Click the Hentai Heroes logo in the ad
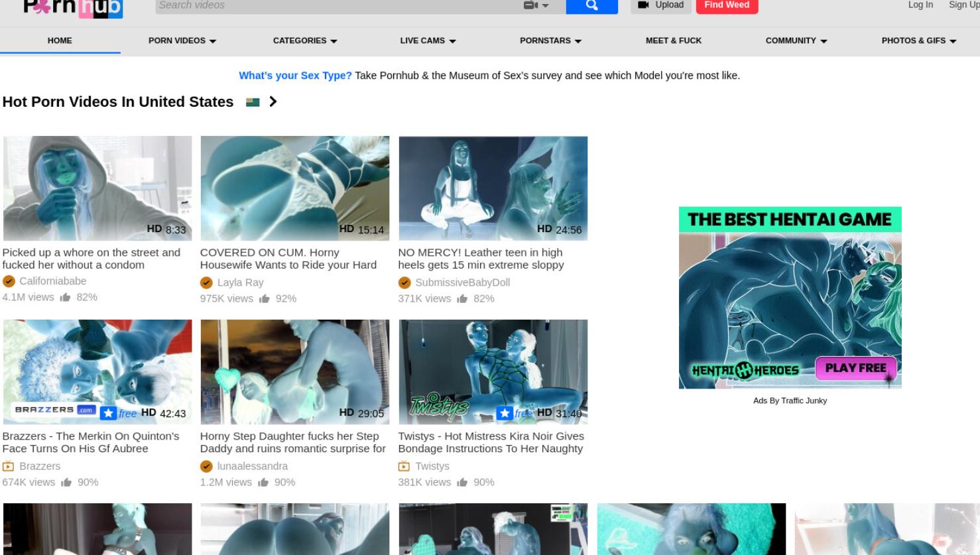 point(745,370)
